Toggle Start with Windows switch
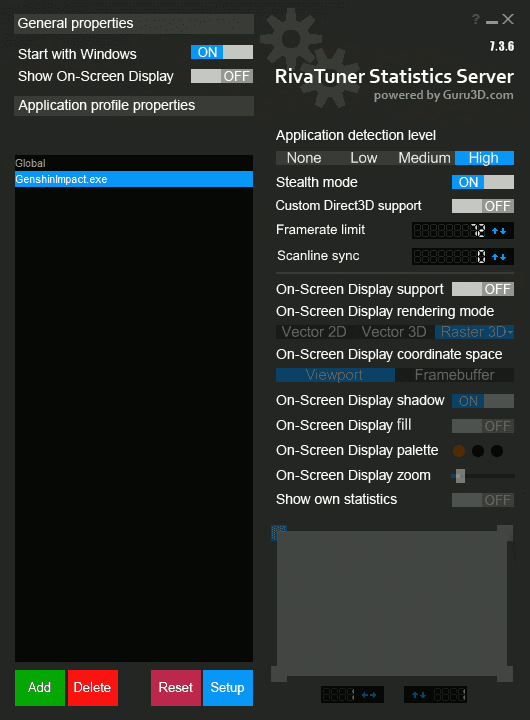 tap(222, 52)
